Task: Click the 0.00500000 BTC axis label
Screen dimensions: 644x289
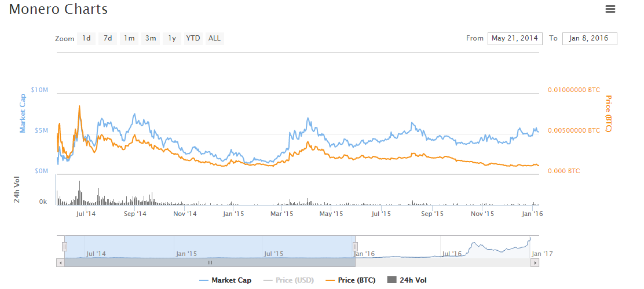Action: click(x=574, y=130)
